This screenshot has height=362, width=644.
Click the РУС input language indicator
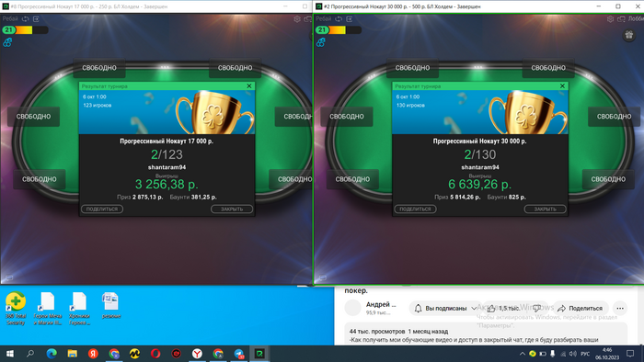point(585,354)
